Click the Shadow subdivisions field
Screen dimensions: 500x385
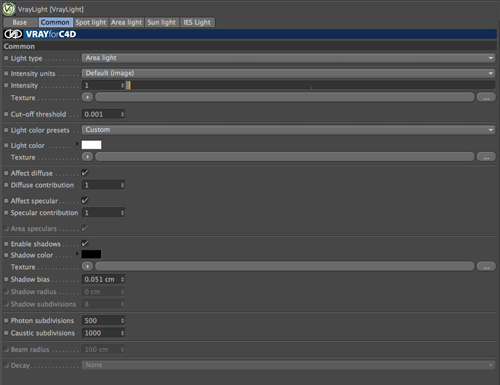click(103, 304)
